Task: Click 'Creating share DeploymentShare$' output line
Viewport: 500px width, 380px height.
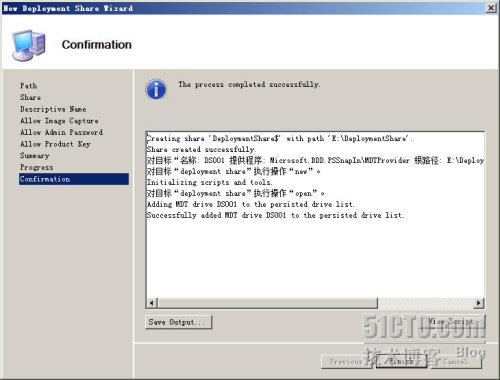Action: coord(279,138)
